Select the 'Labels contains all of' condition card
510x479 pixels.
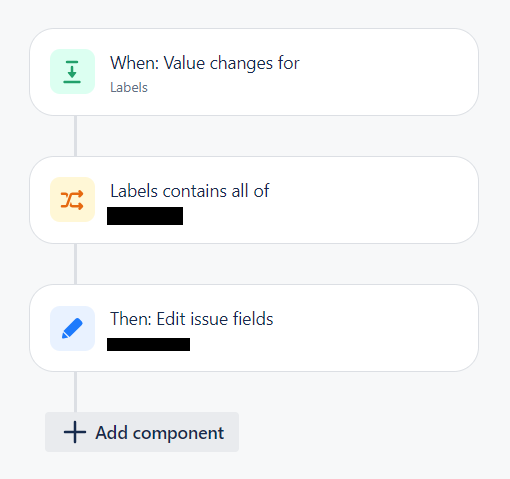tap(254, 200)
